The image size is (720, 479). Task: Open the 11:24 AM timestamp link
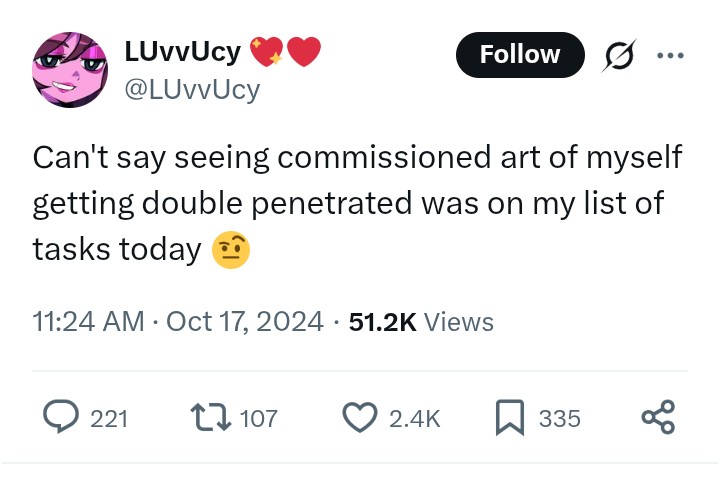click(88, 321)
